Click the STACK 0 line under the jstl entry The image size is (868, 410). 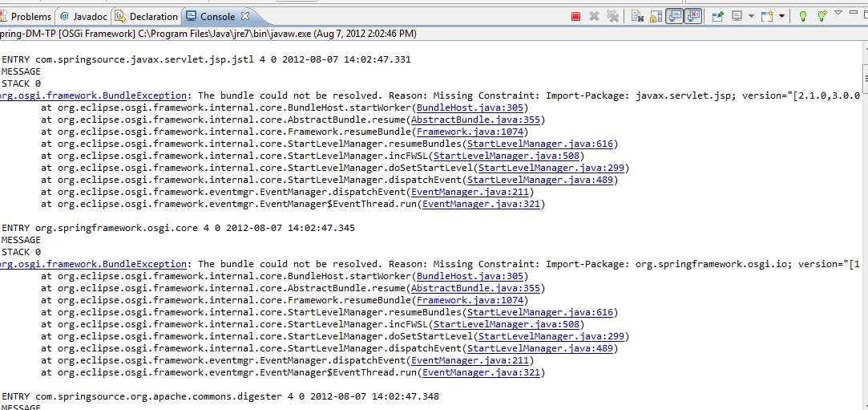pyautogui.click(x=21, y=83)
